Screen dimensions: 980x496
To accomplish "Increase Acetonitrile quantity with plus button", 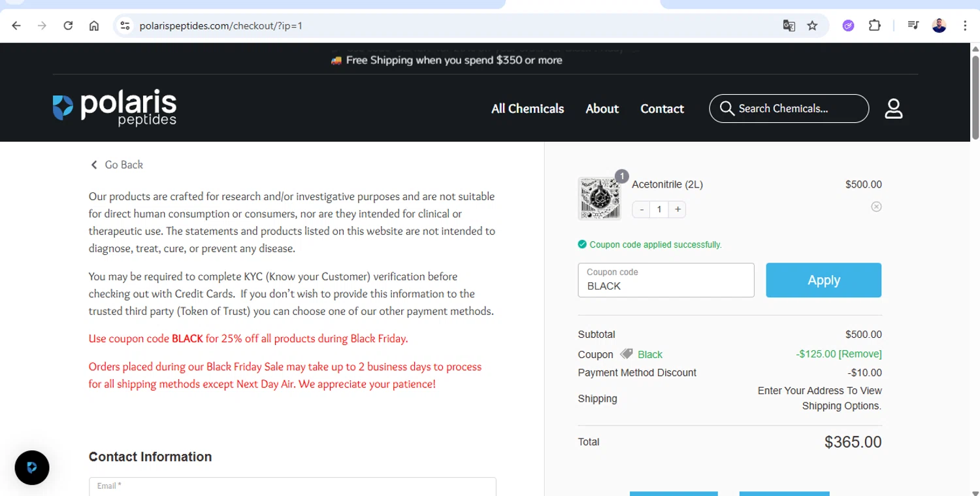I will click(x=678, y=209).
